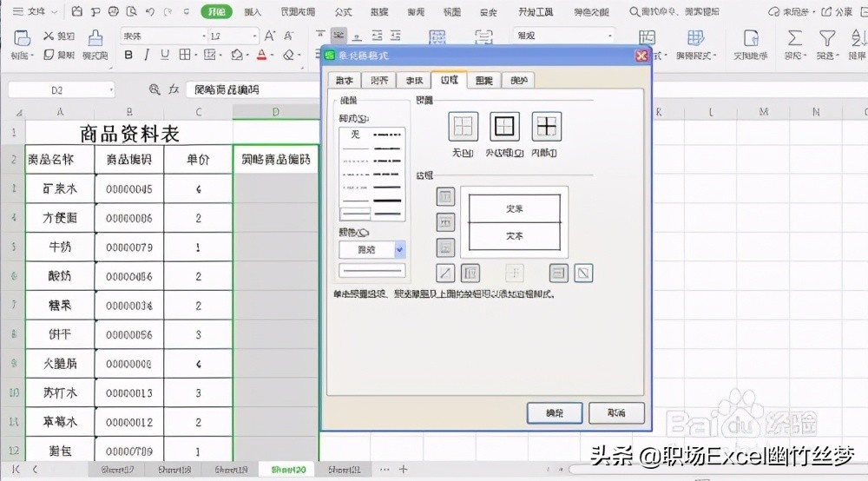Toggle Italic formatting in ribbon

click(x=147, y=55)
